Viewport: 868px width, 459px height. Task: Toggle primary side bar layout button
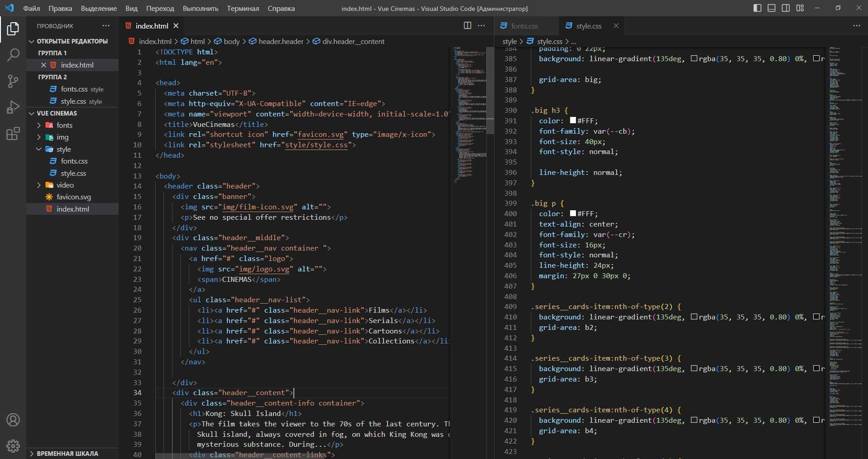click(x=758, y=8)
